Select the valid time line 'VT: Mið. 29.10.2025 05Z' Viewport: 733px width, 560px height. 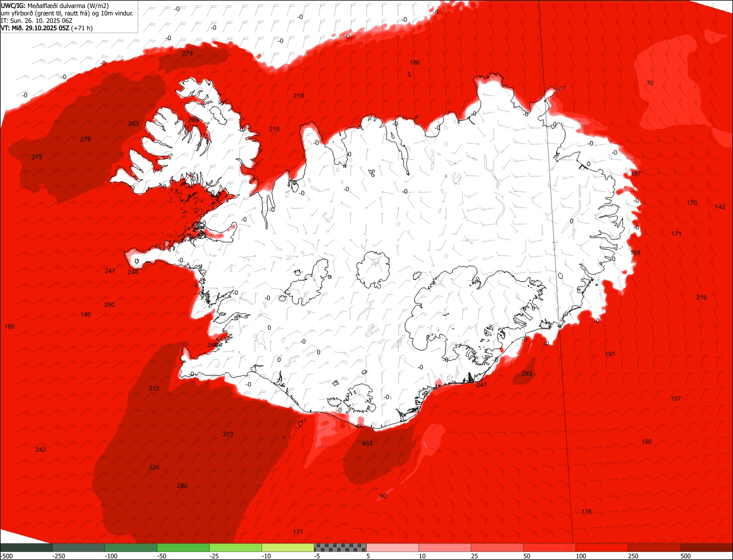(36, 28)
